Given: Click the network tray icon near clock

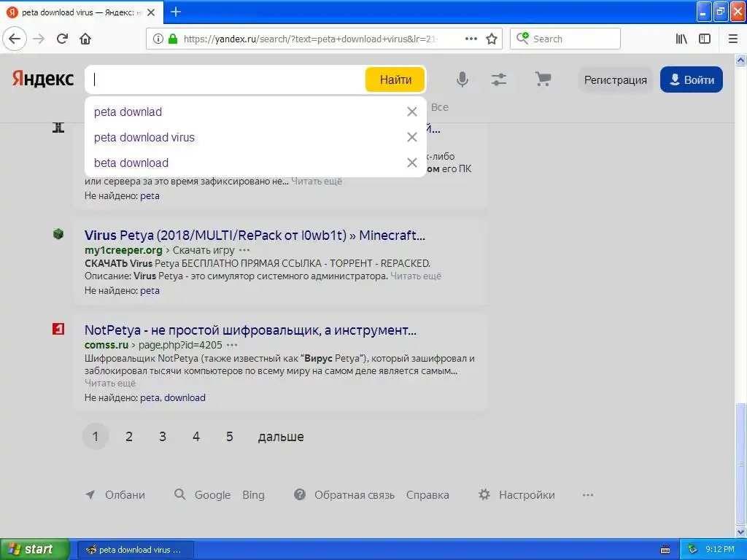Looking at the screenshot, I should click(x=693, y=550).
